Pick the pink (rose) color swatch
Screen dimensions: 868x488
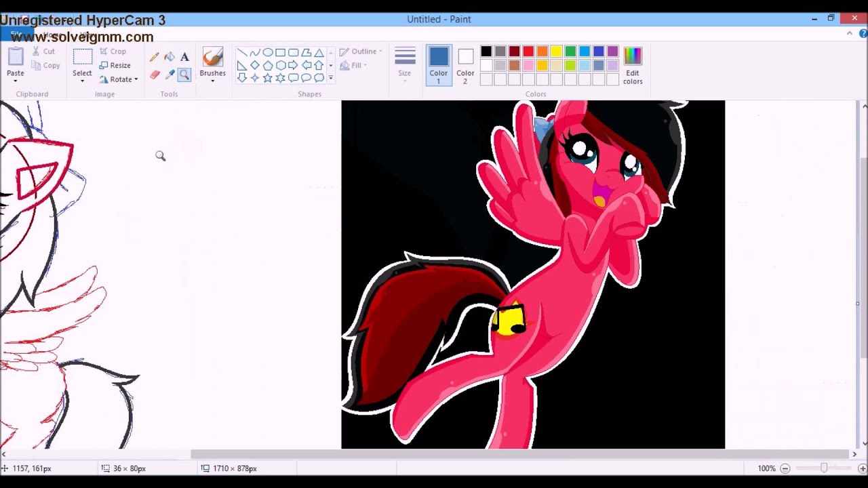point(528,66)
